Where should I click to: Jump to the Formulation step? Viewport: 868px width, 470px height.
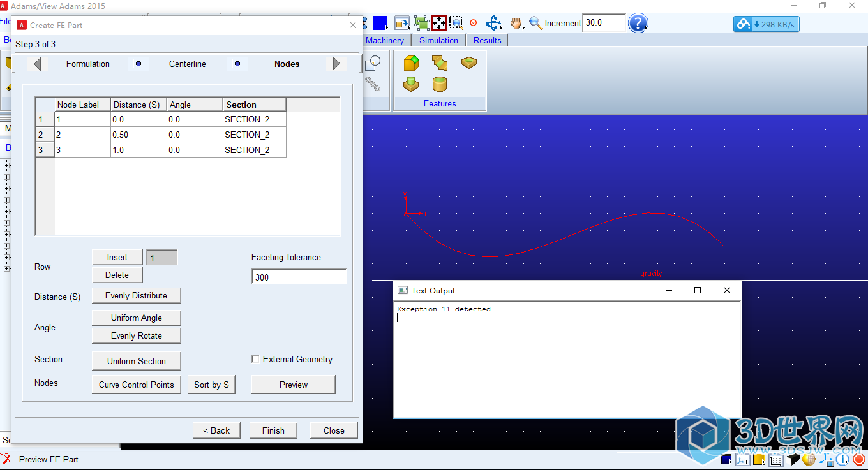pyautogui.click(x=88, y=64)
